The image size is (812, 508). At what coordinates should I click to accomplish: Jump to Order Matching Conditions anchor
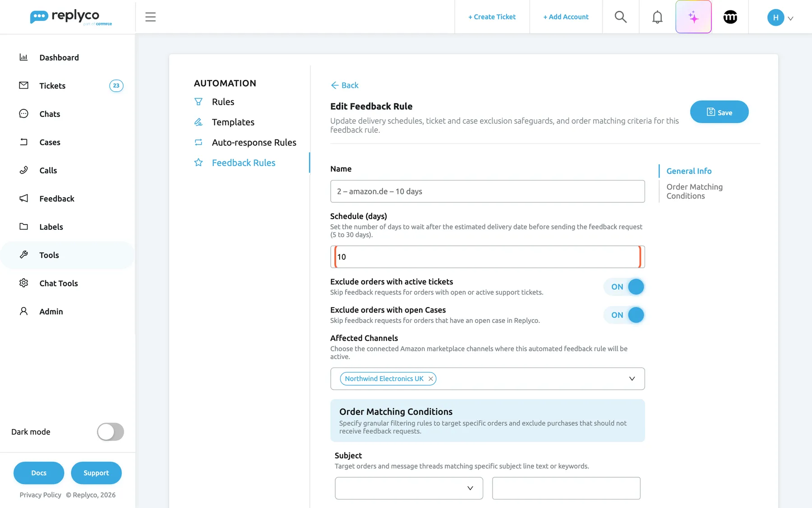point(694,191)
